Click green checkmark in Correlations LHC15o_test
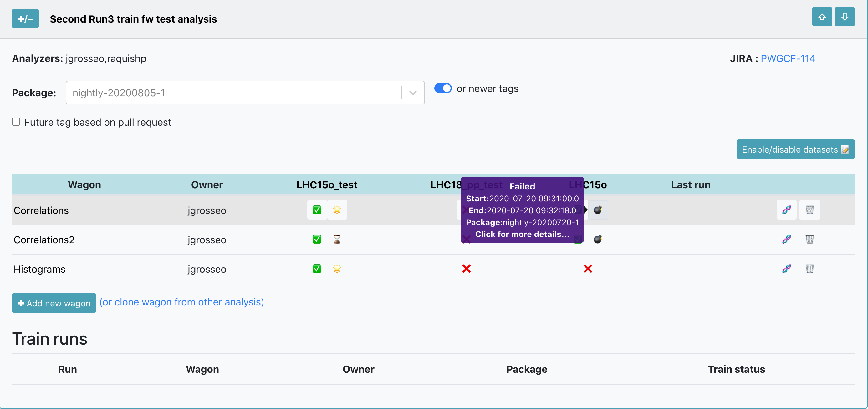Screen dimensions: 868x409 [x=317, y=210]
